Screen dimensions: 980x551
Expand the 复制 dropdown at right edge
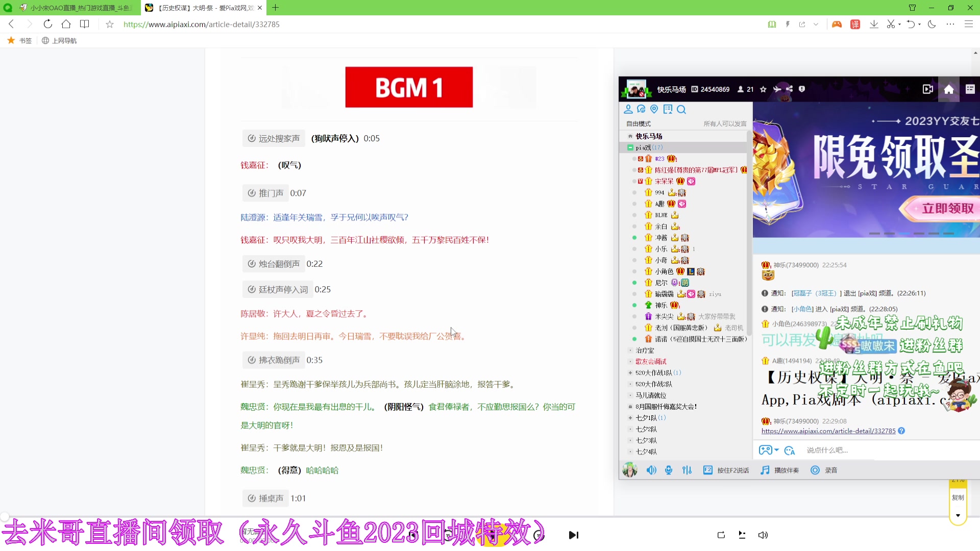(x=958, y=515)
